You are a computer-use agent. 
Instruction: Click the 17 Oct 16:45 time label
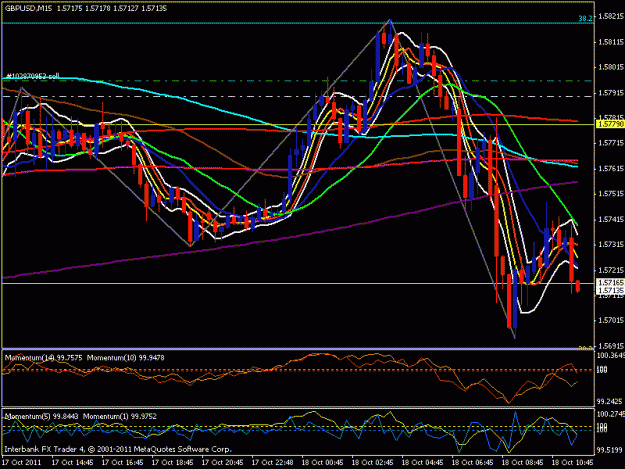click(x=122, y=463)
